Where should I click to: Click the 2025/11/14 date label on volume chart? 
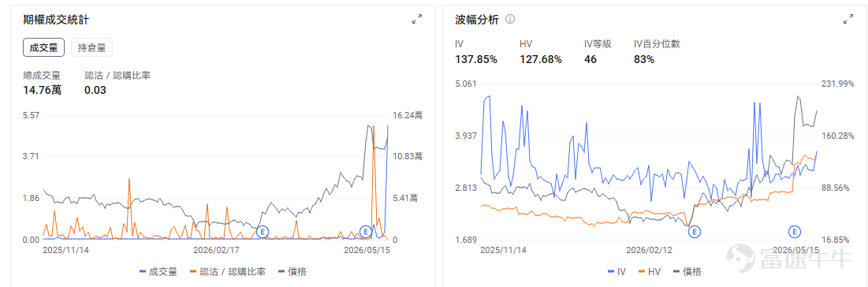66,250
